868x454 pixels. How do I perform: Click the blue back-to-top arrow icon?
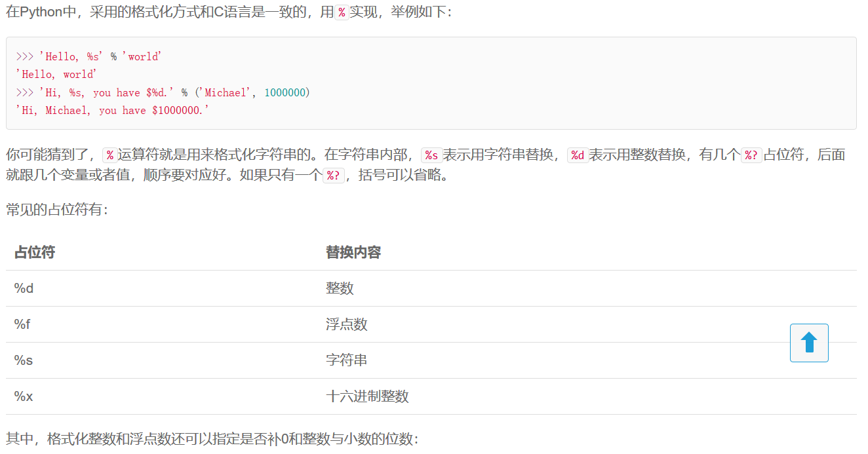(x=808, y=342)
